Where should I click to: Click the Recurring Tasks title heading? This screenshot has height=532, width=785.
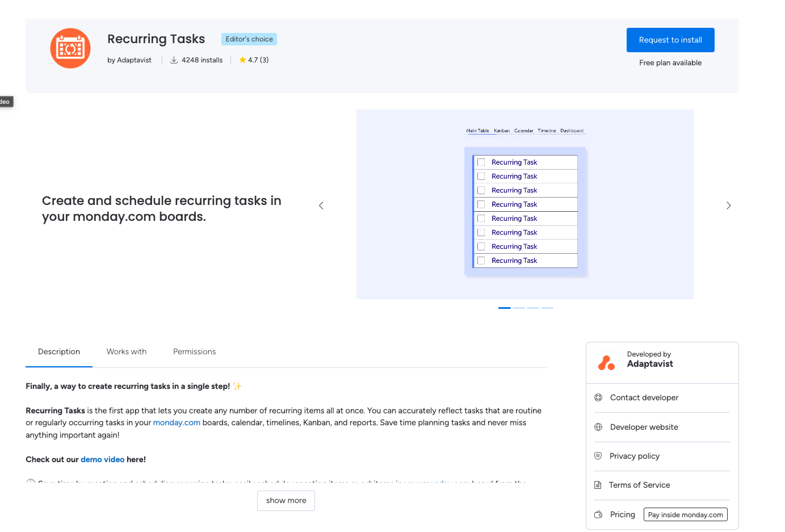(156, 39)
